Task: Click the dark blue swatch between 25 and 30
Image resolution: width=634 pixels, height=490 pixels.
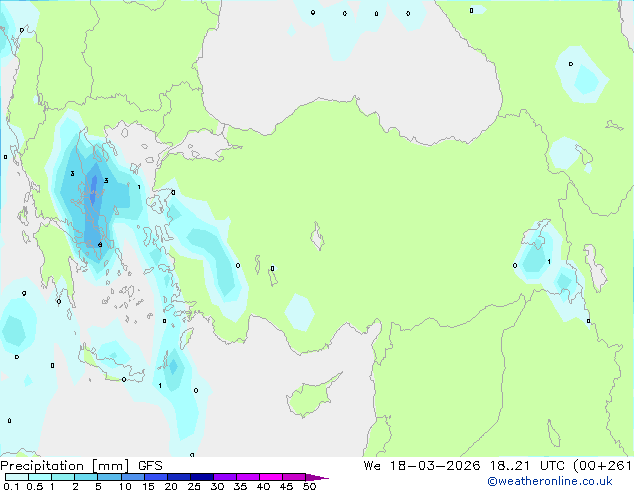Action: tap(202, 477)
